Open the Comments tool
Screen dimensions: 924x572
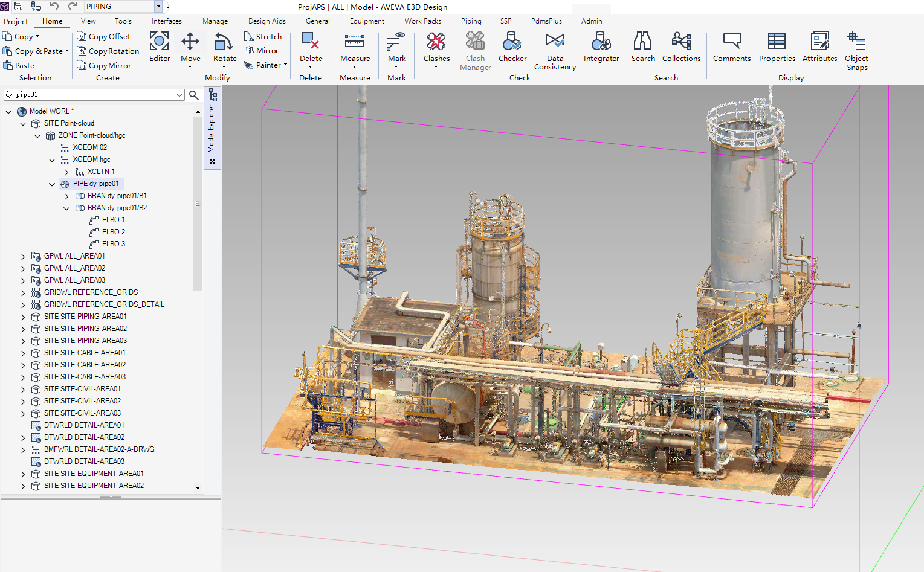click(x=732, y=47)
